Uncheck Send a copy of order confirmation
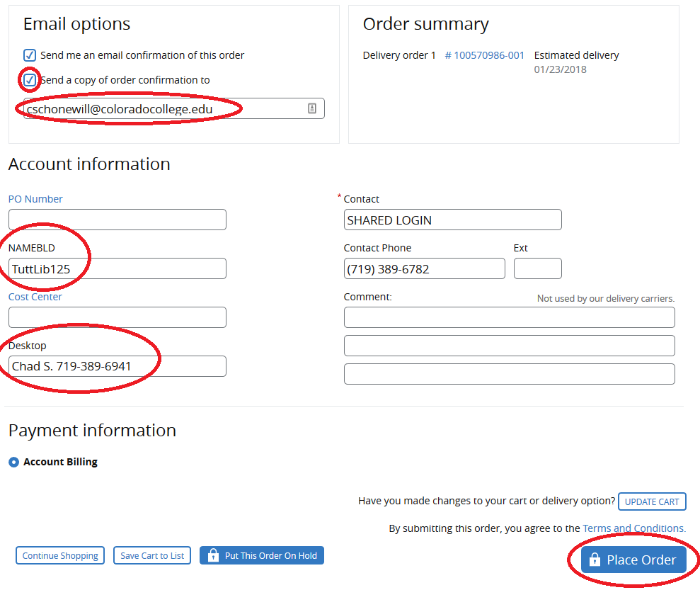 tap(30, 80)
